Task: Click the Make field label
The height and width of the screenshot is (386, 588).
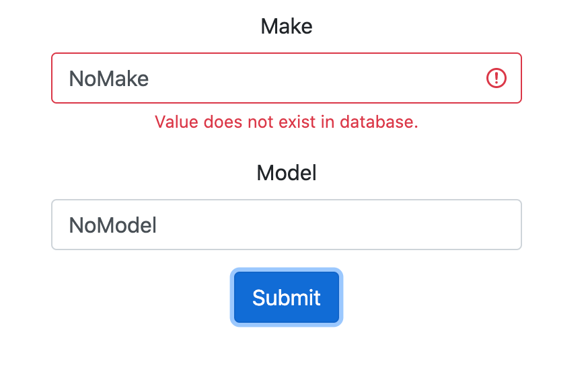Action: pyautogui.click(x=287, y=26)
